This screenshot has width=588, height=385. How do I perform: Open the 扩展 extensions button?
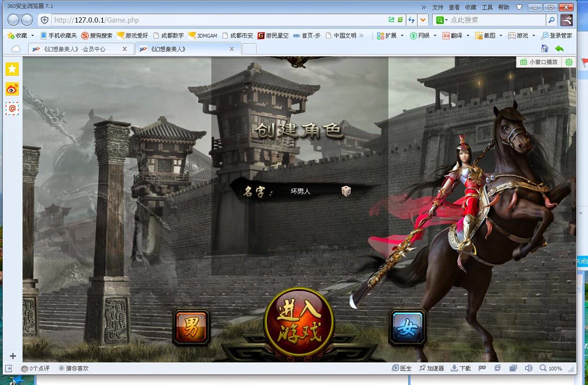coord(387,35)
